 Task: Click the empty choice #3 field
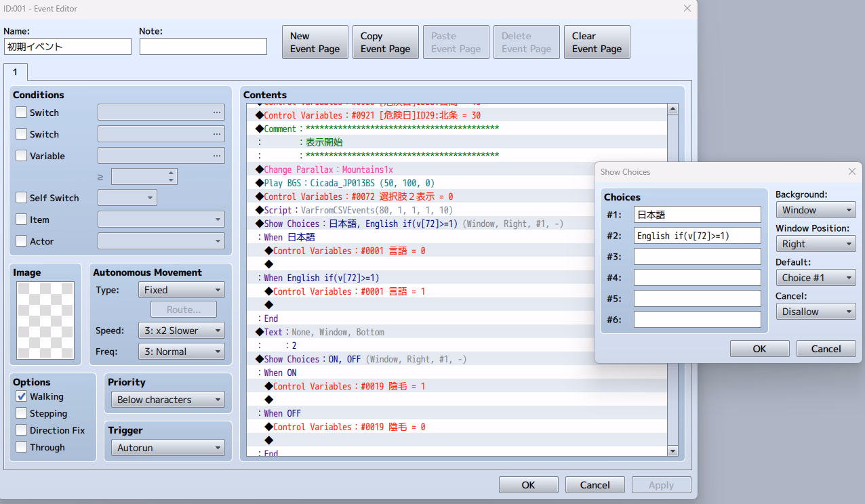(x=698, y=257)
